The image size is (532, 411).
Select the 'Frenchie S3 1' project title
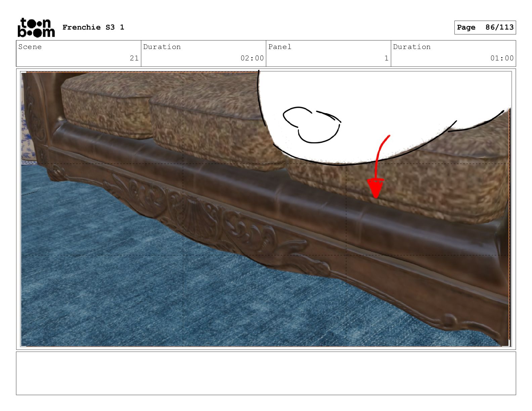click(93, 27)
